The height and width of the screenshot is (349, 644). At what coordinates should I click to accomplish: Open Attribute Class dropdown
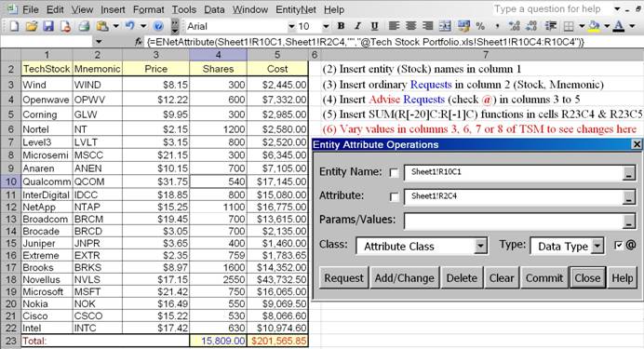click(480, 247)
